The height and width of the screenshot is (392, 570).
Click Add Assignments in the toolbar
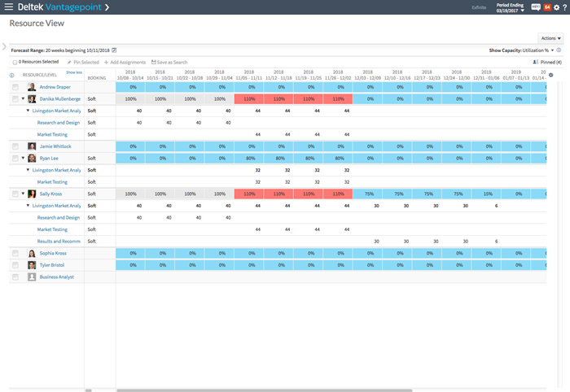(125, 62)
